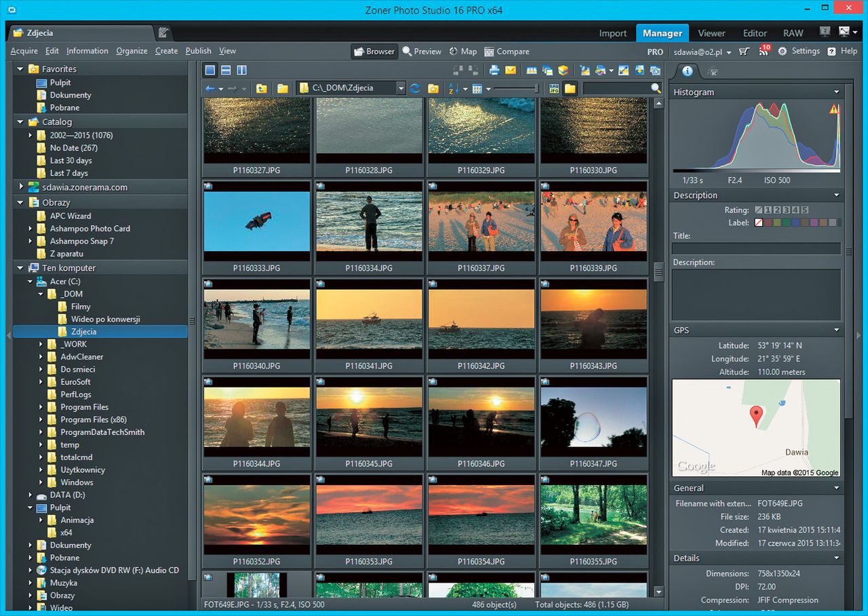Screen dimensions: 868x616
Task: Click the RAW/JPG grouping icon
Action: (x=554, y=88)
